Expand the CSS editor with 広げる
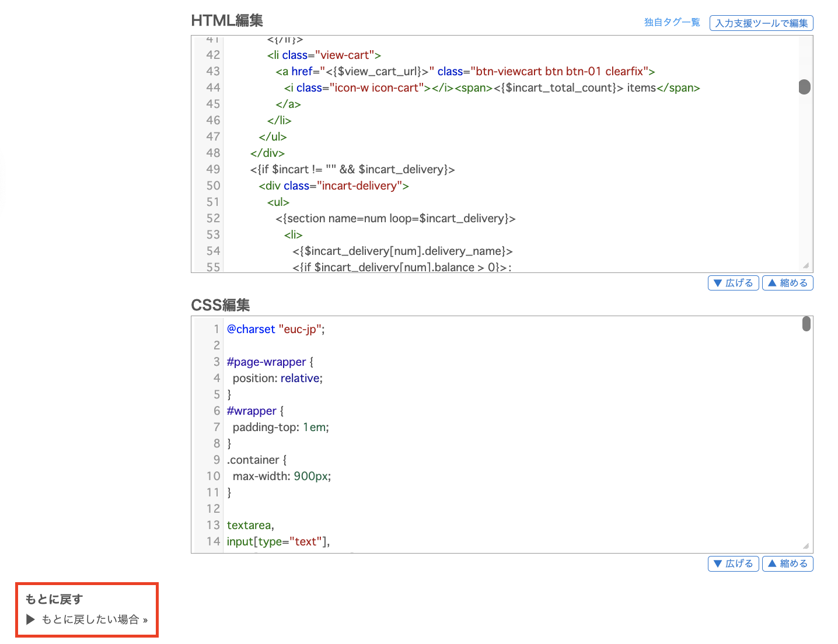Viewport: 838px width, 644px height. click(x=733, y=563)
